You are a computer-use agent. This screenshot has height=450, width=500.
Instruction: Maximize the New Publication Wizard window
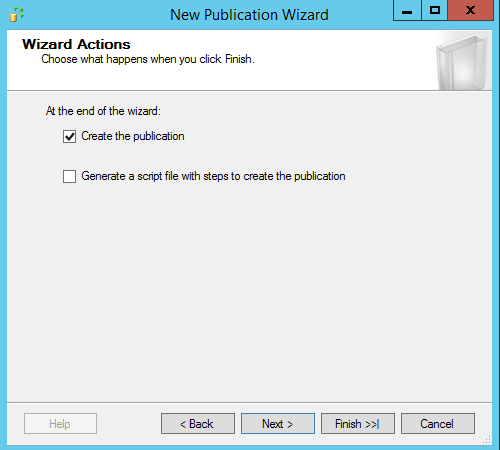click(435, 11)
